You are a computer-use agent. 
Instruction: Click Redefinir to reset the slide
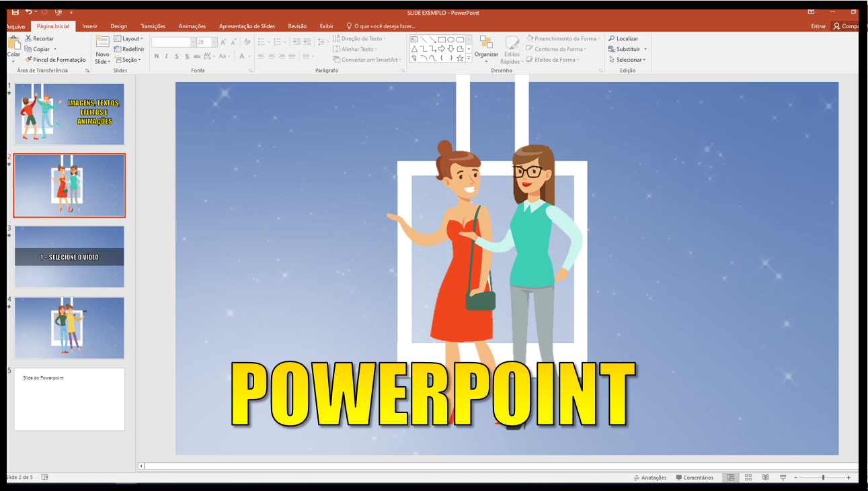[x=129, y=49]
